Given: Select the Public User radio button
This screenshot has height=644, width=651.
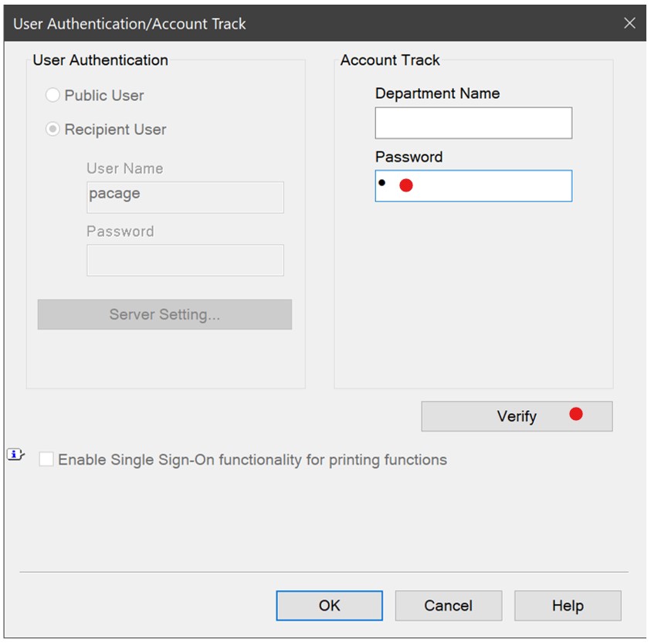Looking at the screenshot, I should 53,96.
